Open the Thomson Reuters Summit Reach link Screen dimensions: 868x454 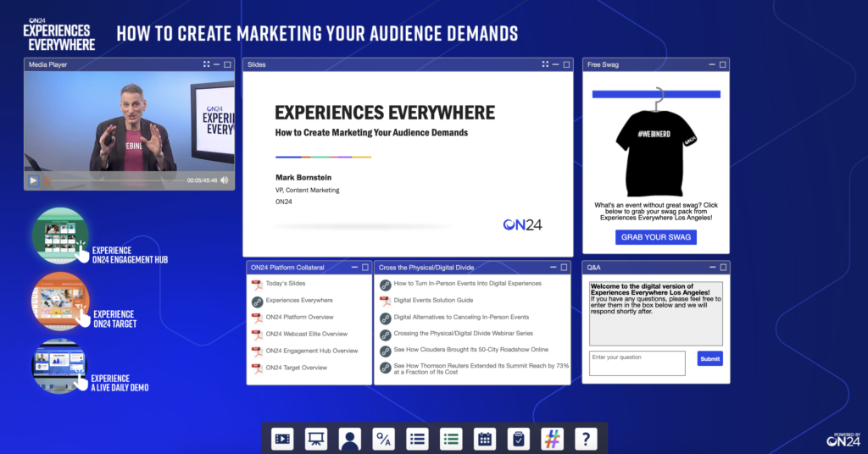[481, 368]
